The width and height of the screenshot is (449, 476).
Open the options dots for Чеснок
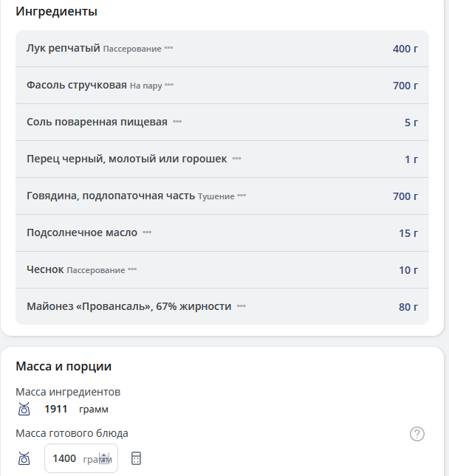click(x=132, y=269)
